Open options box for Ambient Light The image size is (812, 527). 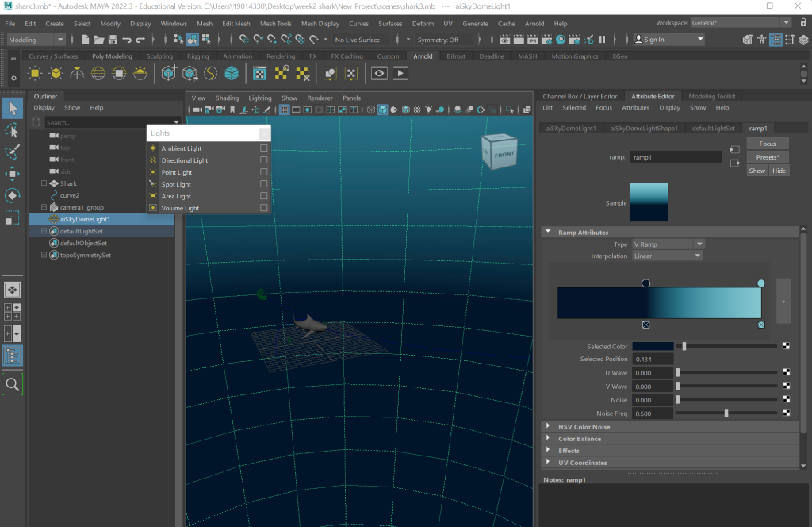264,148
